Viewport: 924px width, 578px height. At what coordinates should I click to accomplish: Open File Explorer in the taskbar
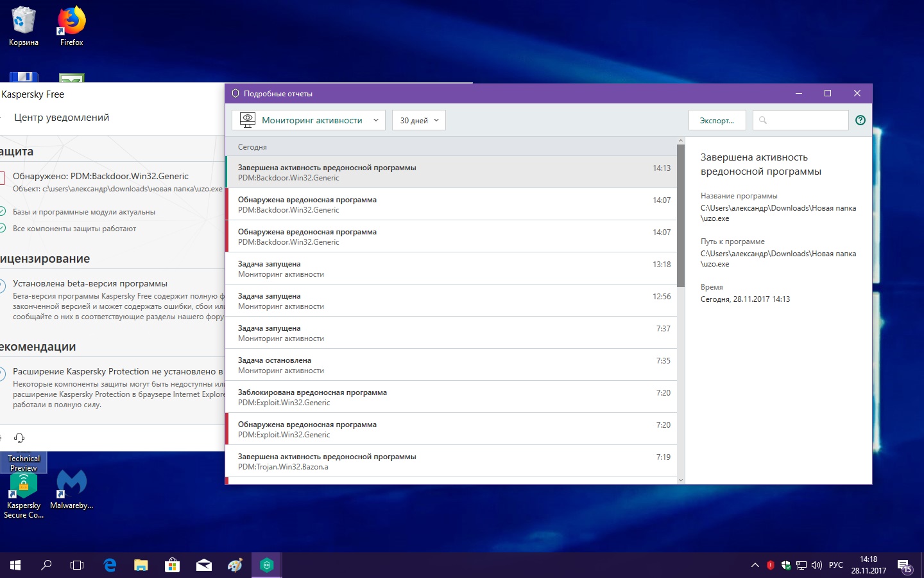(141, 565)
